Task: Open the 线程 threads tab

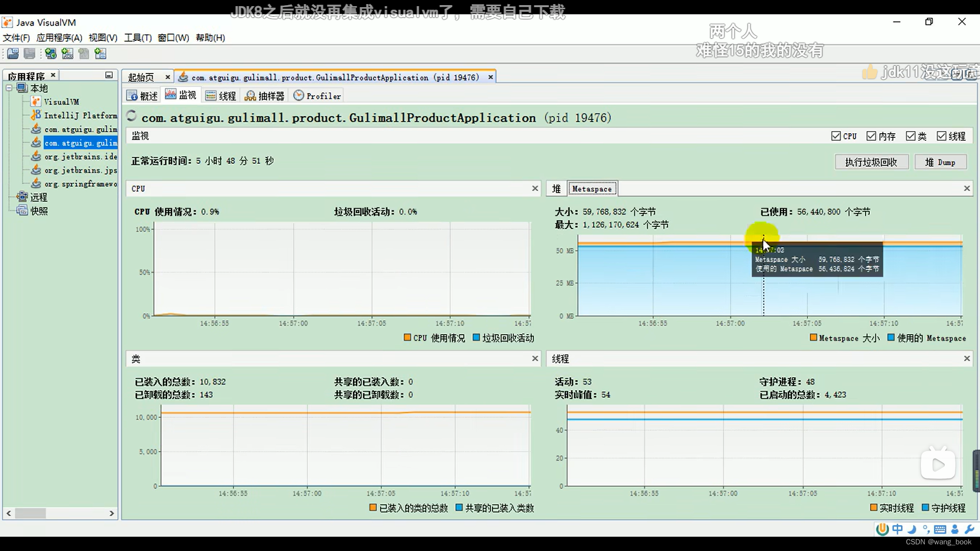Action: (x=220, y=96)
